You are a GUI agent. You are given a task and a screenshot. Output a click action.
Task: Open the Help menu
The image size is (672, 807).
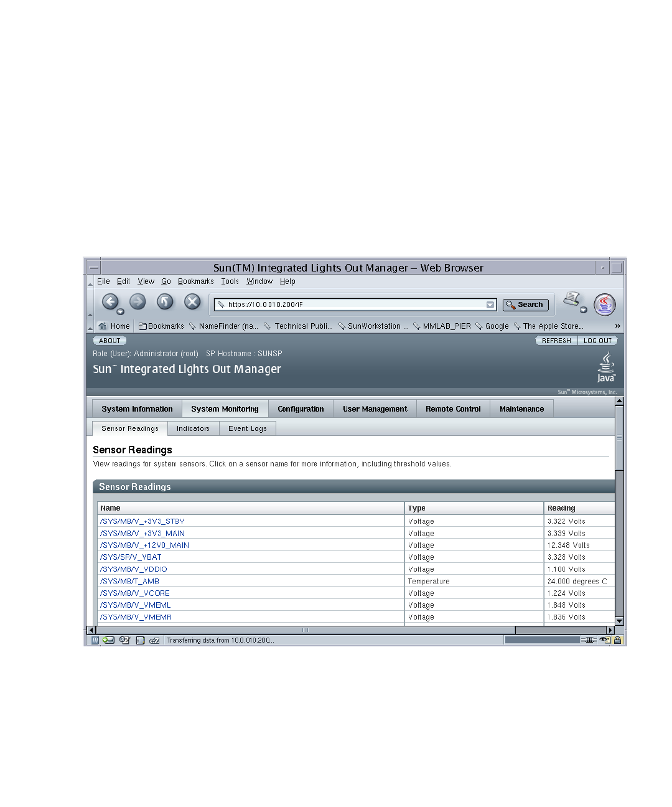pyautogui.click(x=287, y=281)
